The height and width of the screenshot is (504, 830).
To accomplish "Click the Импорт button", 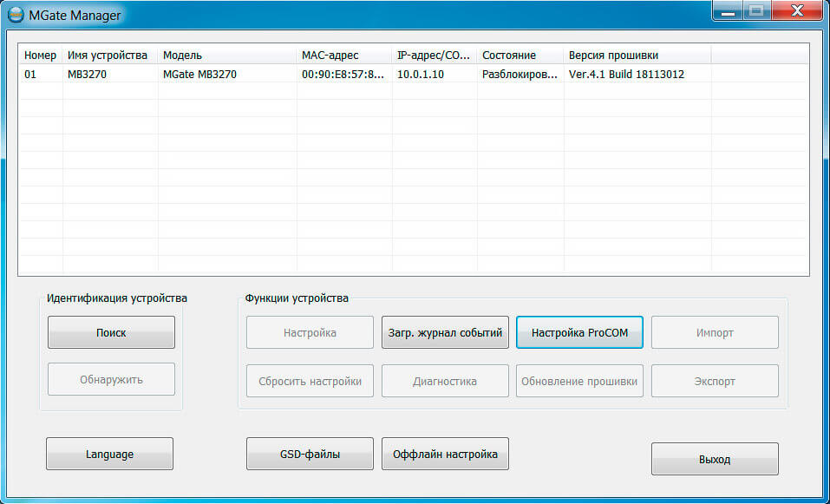I will point(715,332).
